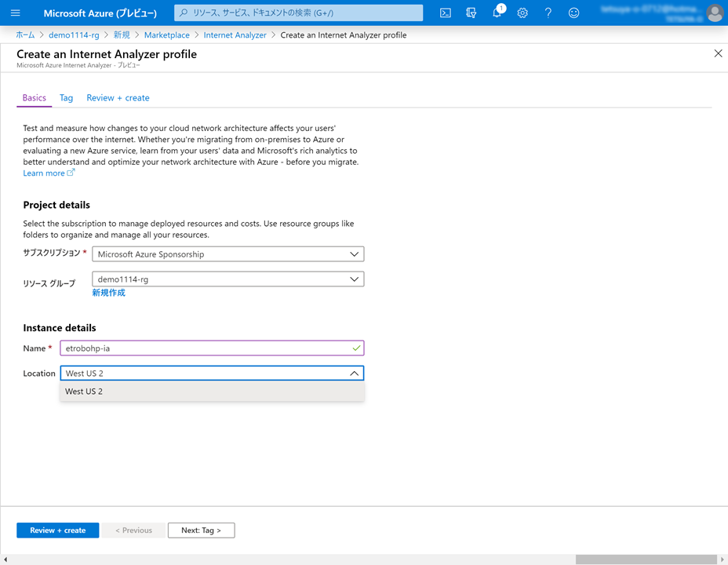Switch to Review + create tab

click(118, 98)
